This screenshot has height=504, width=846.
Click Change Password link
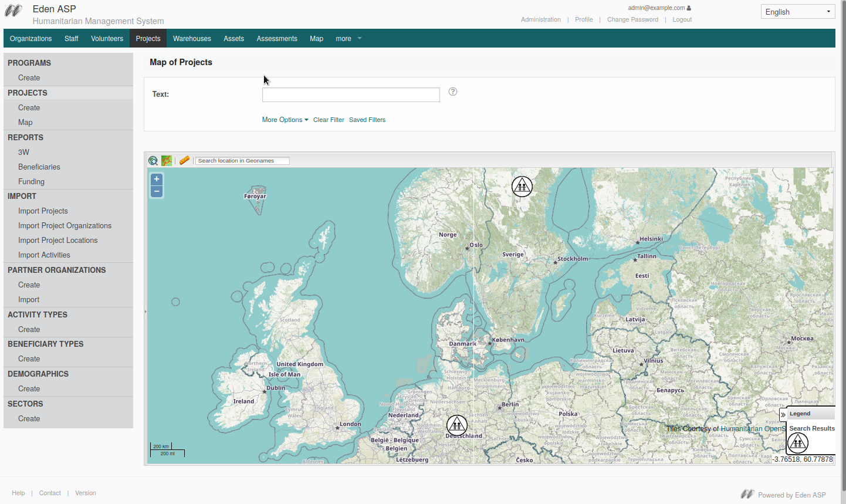pyautogui.click(x=632, y=19)
